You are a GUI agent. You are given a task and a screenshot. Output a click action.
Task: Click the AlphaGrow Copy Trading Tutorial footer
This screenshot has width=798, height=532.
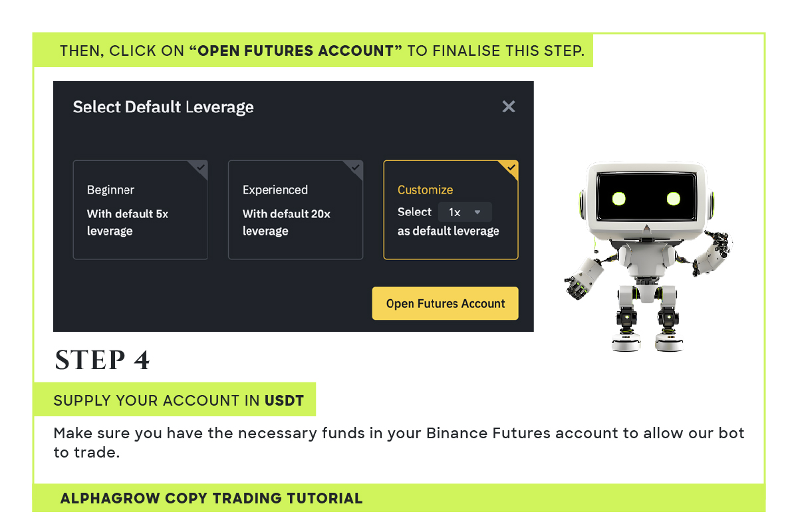[211, 498]
